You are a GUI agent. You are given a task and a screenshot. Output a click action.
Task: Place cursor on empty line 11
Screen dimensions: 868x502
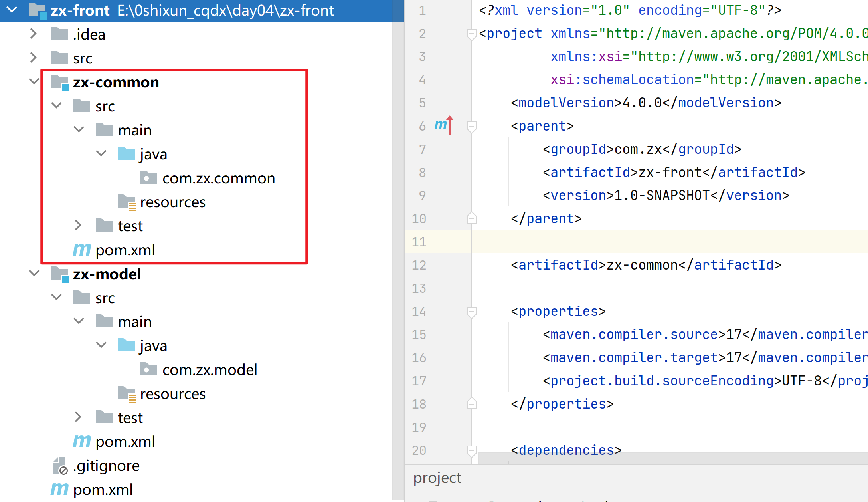pos(670,242)
